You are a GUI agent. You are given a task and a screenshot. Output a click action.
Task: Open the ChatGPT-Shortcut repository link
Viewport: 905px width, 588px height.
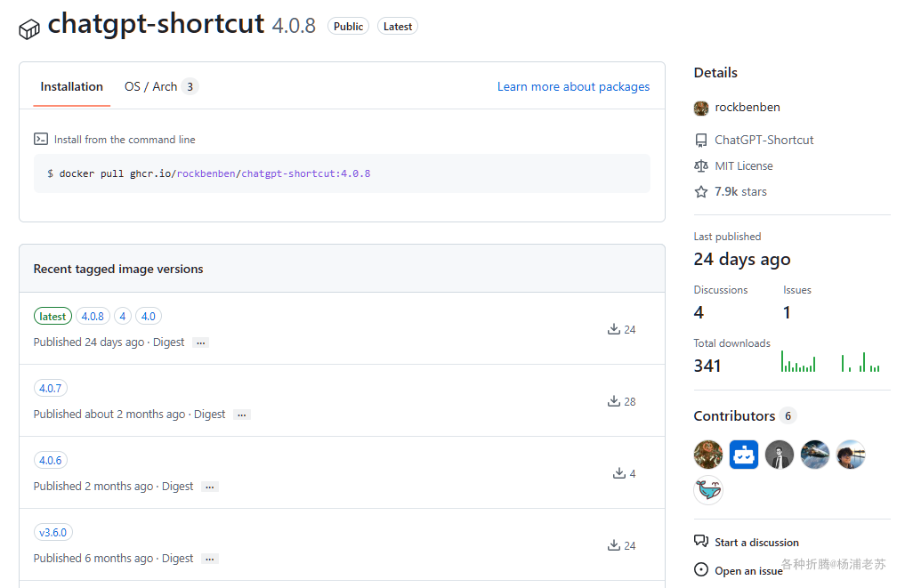[764, 141]
